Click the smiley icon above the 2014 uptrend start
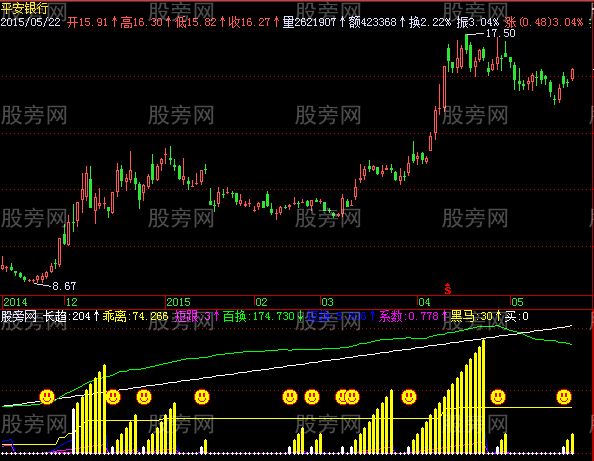The width and height of the screenshot is (594, 461). (47, 397)
